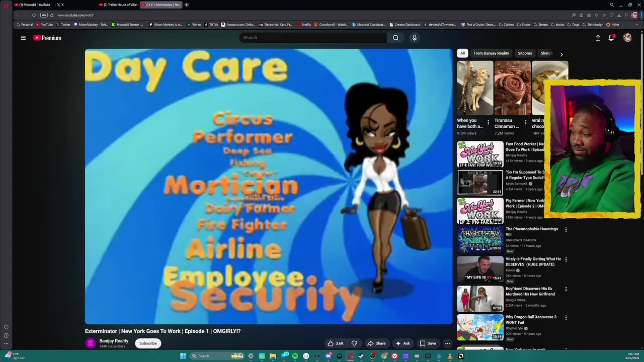This screenshot has width=644, height=362.
Task: Click the search magnifier button
Action: coord(395,38)
